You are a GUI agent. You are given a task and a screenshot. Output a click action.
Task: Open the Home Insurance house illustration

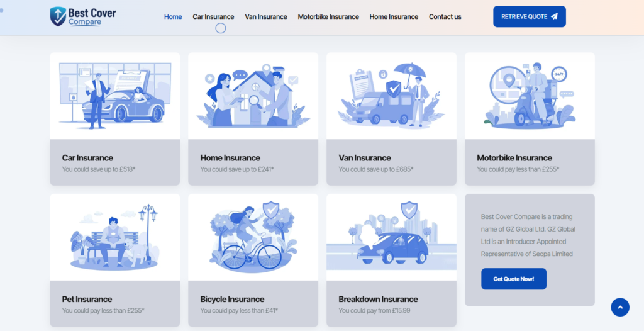(253, 96)
